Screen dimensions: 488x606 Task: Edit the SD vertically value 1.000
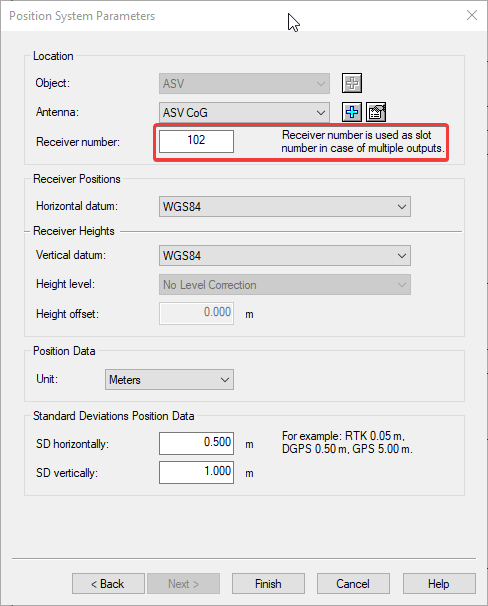coord(196,472)
